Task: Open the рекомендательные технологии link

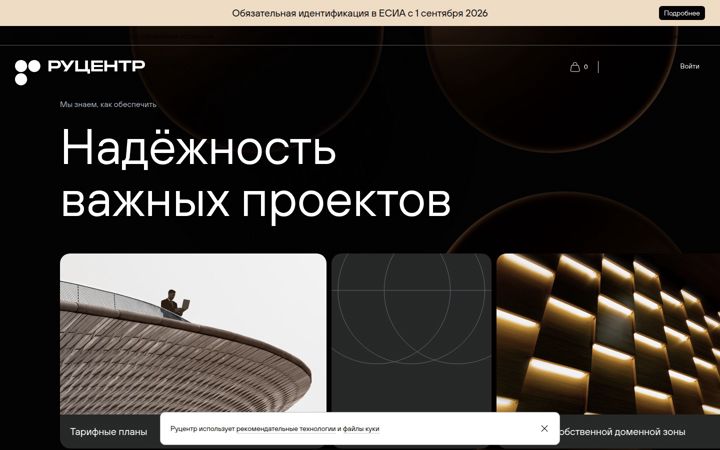Action: click(286, 429)
